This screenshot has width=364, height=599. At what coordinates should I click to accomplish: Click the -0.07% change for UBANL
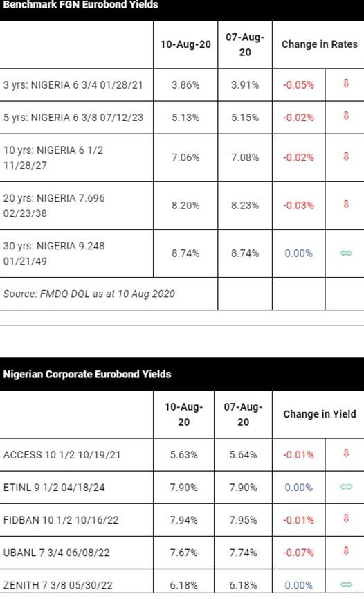point(298,553)
